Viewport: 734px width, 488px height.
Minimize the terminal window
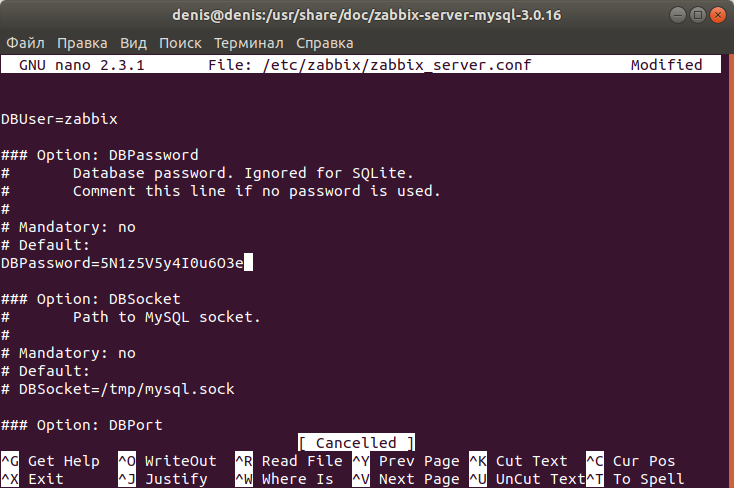pos(677,15)
